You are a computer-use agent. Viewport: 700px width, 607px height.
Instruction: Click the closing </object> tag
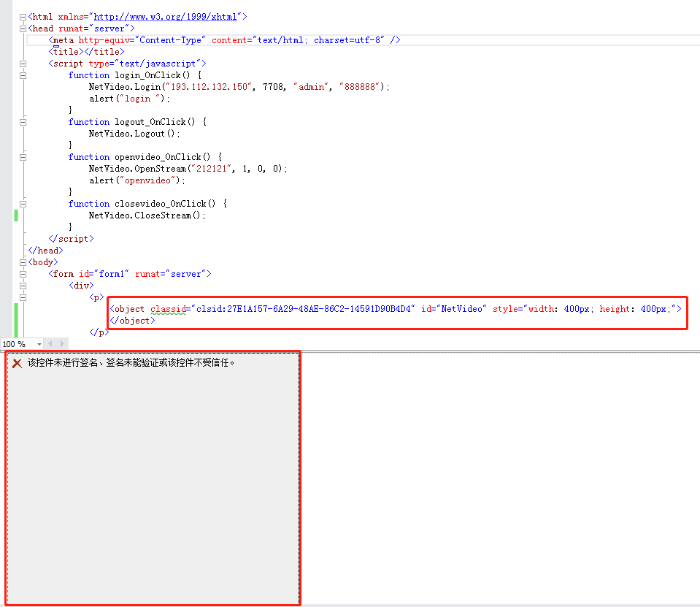(x=133, y=321)
